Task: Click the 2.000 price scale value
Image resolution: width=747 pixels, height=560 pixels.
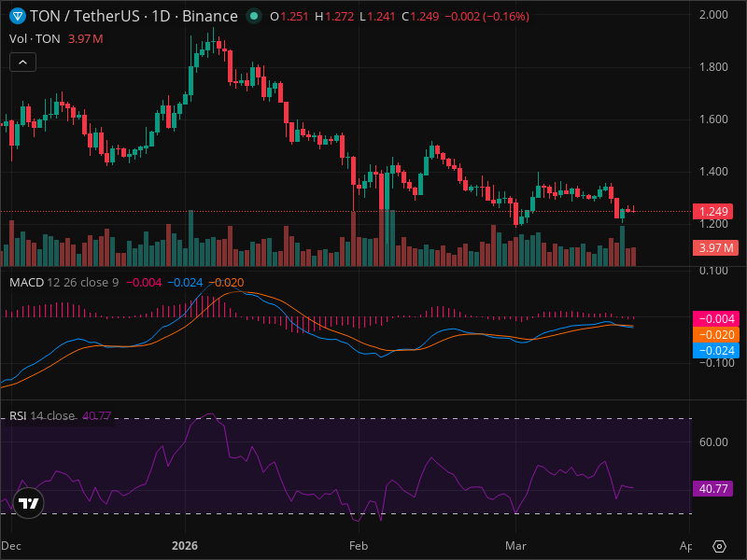Action: tap(713, 15)
